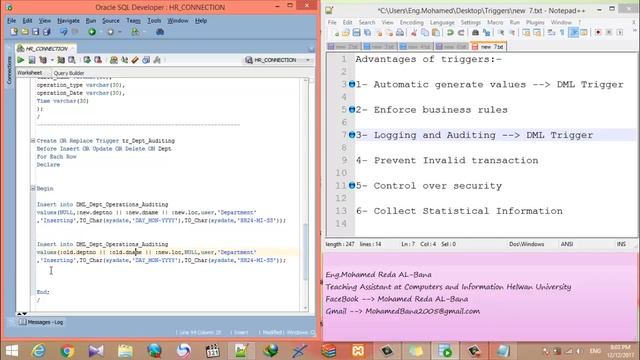This screenshot has width=640, height=360.
Task: Open Google Chrome from taskbar
Action: point(67,351)
